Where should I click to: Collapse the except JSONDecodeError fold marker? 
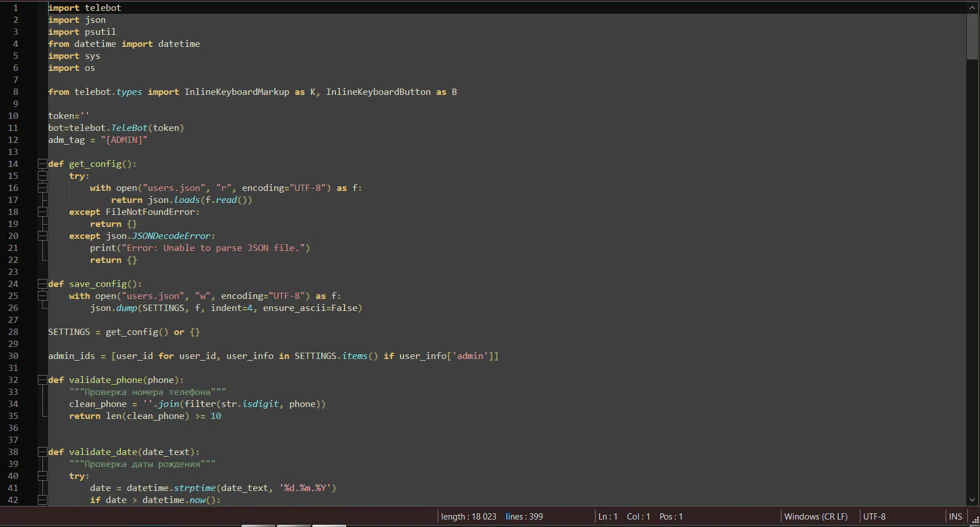[42, 236]
